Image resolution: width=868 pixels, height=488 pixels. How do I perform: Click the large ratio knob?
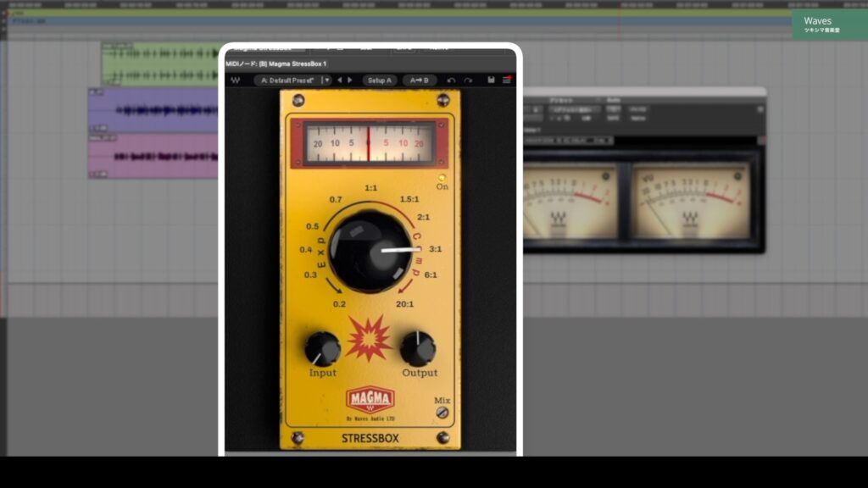coord(370,252)
